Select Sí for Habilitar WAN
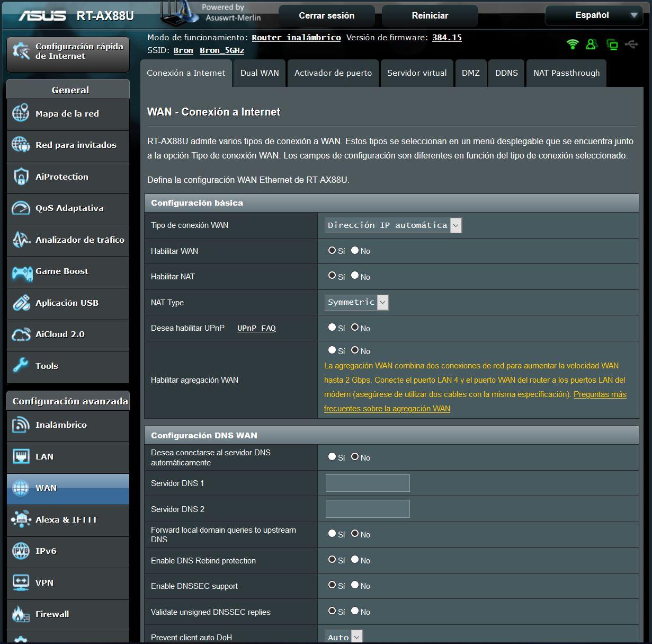This screenshot has width=652, height=644. click(332, 250)
